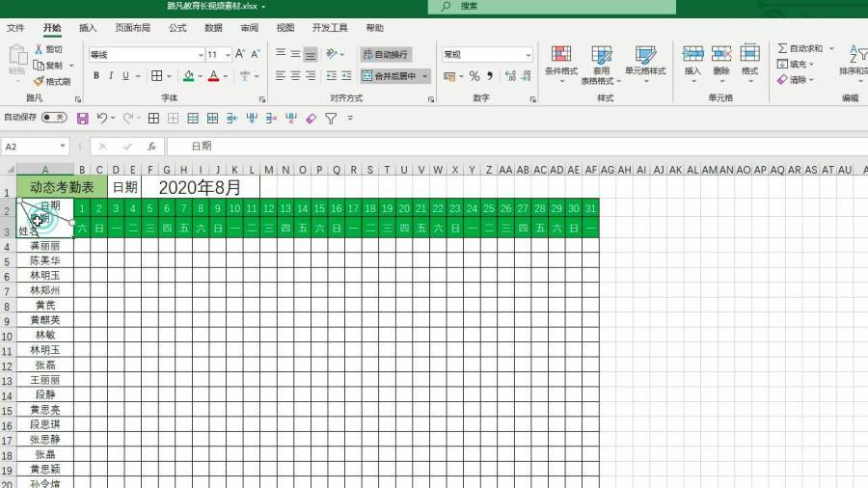The width and height of the screenshot is (868, 488).
Task: Select the merged cell 2020年8月
Action: pyautogui.click(x=200, y=187)
